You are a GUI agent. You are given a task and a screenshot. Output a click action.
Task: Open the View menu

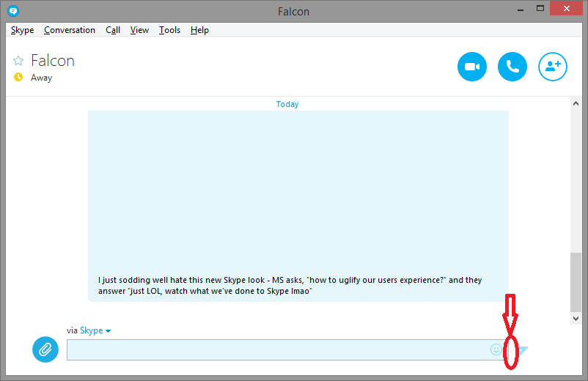[x=139, y=30]
